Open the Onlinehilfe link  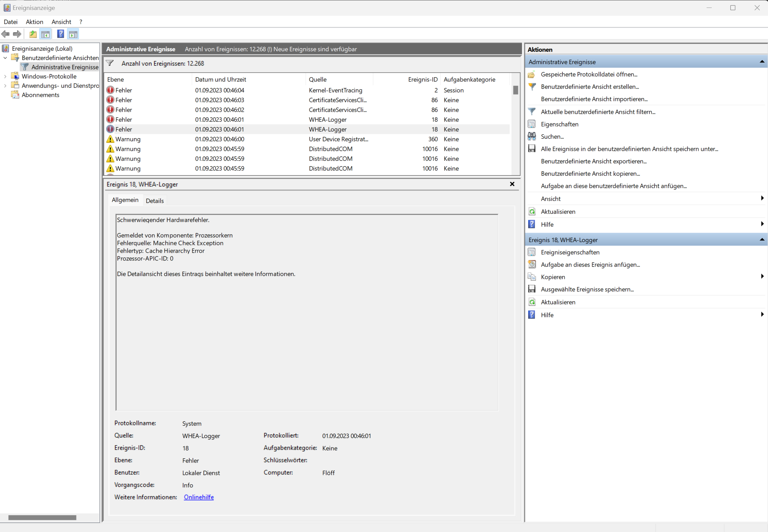199,497
